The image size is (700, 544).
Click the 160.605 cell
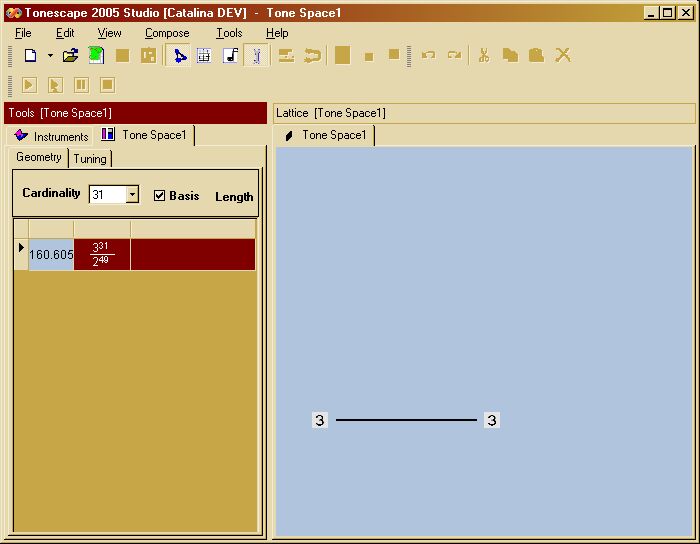pyautogui.click(x=51, y=254)
